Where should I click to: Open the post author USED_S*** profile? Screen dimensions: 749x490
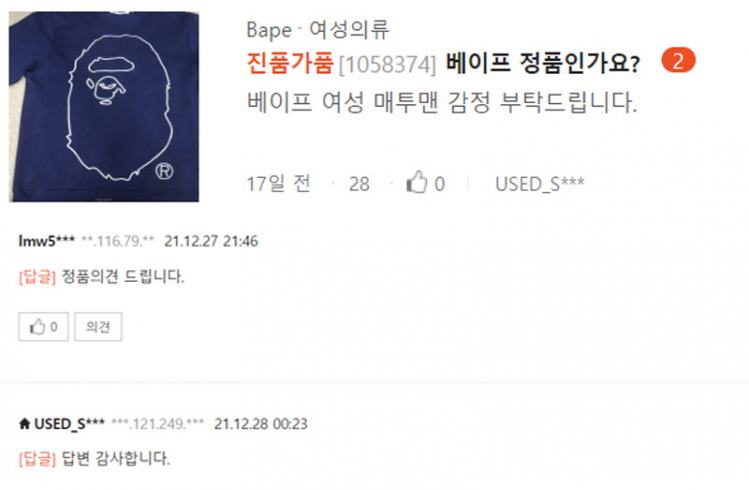click(539, 183)
